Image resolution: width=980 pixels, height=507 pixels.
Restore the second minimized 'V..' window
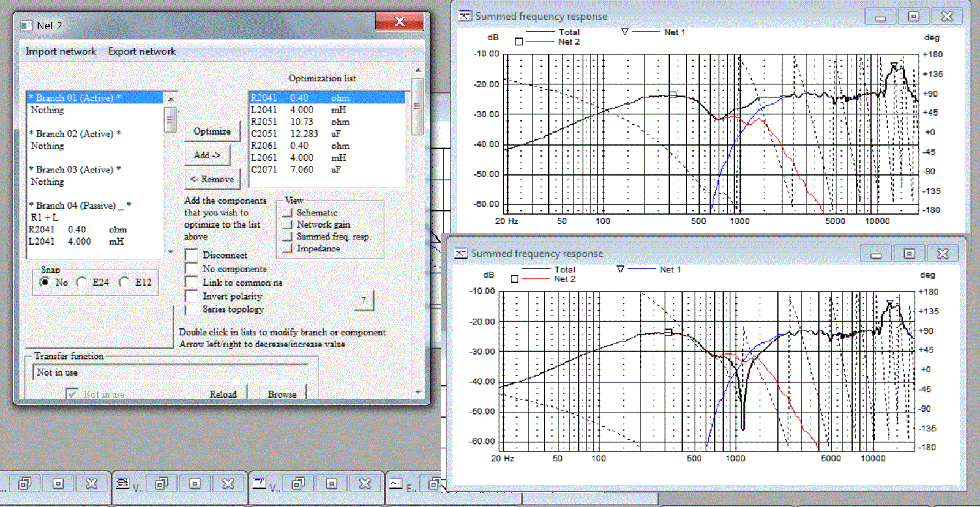coord(162,484)
